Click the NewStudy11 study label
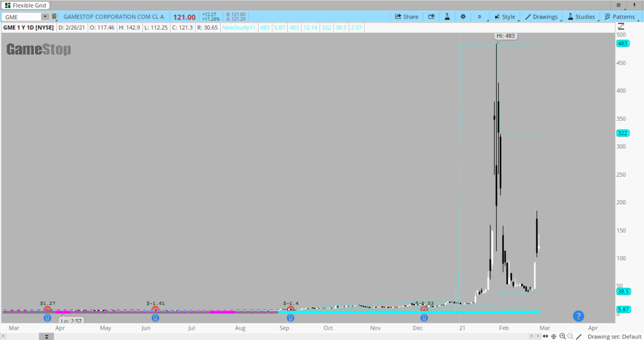The width and height of the screenshot is (644, 340). 239,27
